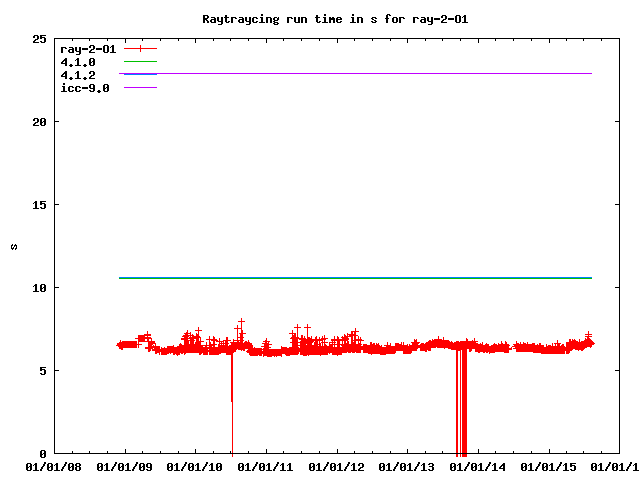
Task: Click the y-axis tick label 25
Action: point(39,39)
